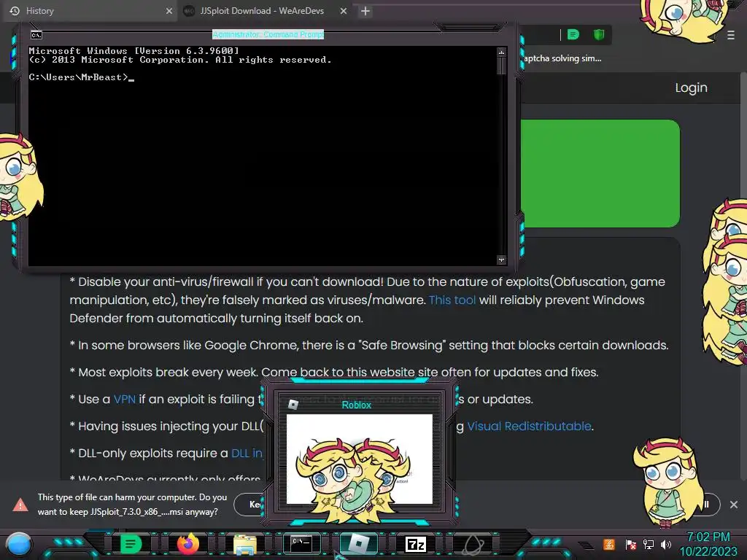Image resolution: width=747 pixels, height=560 pixels.
Task: Open the Start orb menu
Action: (18, 545)
